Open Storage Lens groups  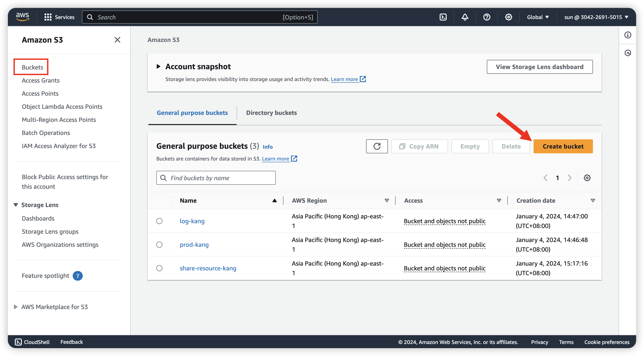pos(50,232)
